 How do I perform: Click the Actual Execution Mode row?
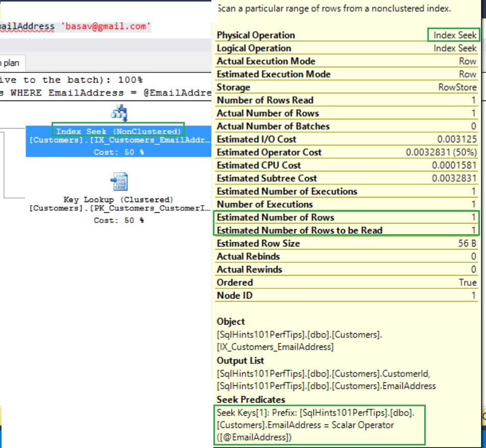pos(347,61)
